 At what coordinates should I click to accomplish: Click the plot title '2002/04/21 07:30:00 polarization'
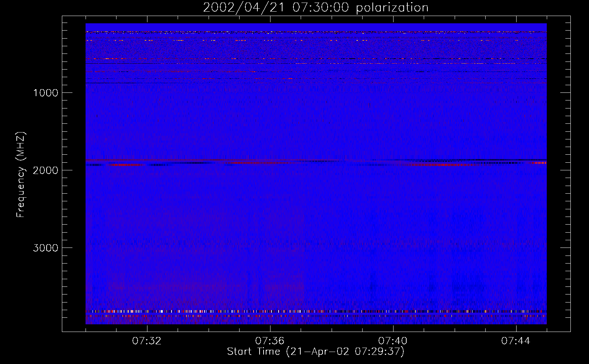pos(316,8)
